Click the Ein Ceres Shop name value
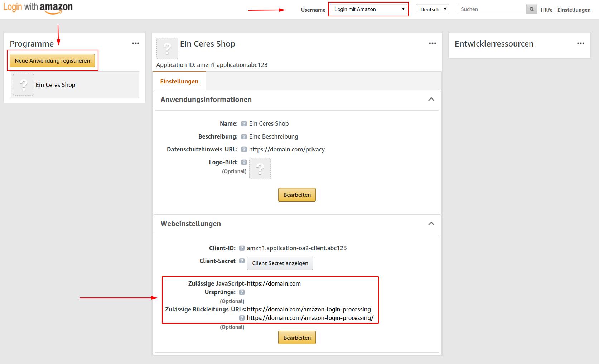This screenshot has width=599, height=364. (269, 123)
